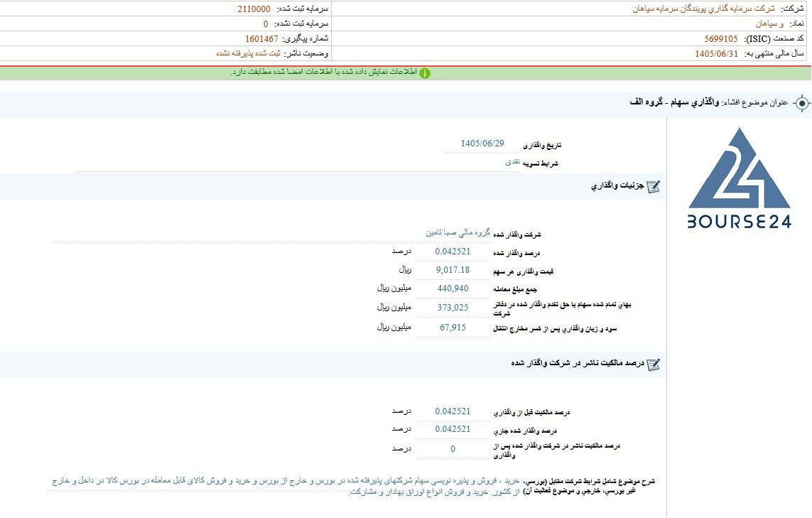The width and height of the screenshot is (812, 518).
Task: Click the label سرمایه ثبت شده
Action: pos(303,9)
